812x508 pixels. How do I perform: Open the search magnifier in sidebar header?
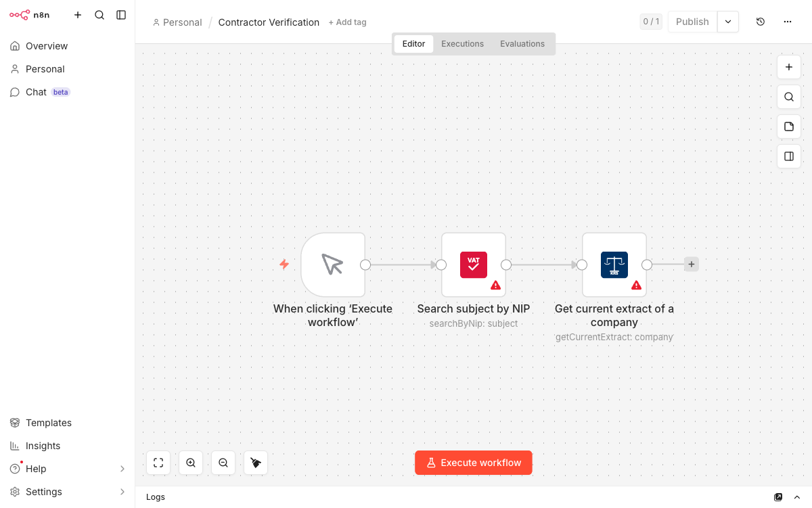[x=99, y=15]
